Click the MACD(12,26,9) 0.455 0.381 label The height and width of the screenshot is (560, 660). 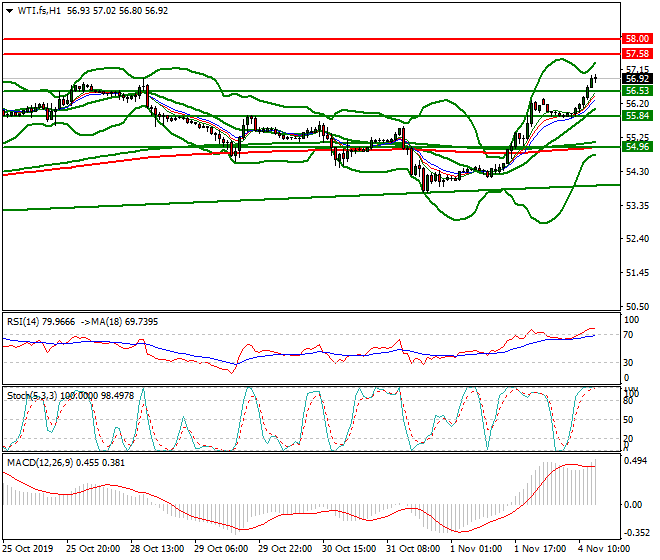point(66,463)
